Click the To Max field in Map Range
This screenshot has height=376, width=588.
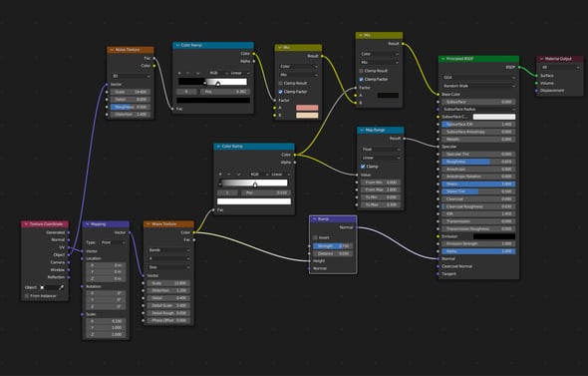click(x=381, y=204)
